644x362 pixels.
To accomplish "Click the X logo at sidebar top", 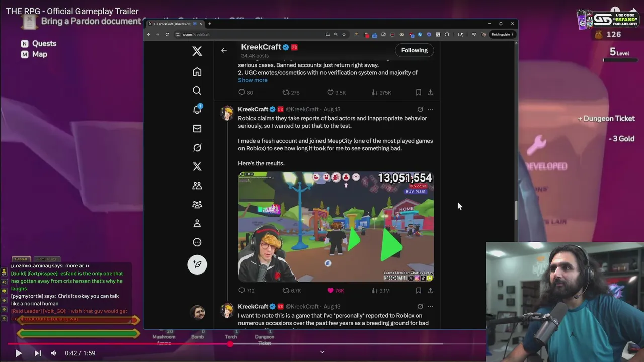I will 197,51.
